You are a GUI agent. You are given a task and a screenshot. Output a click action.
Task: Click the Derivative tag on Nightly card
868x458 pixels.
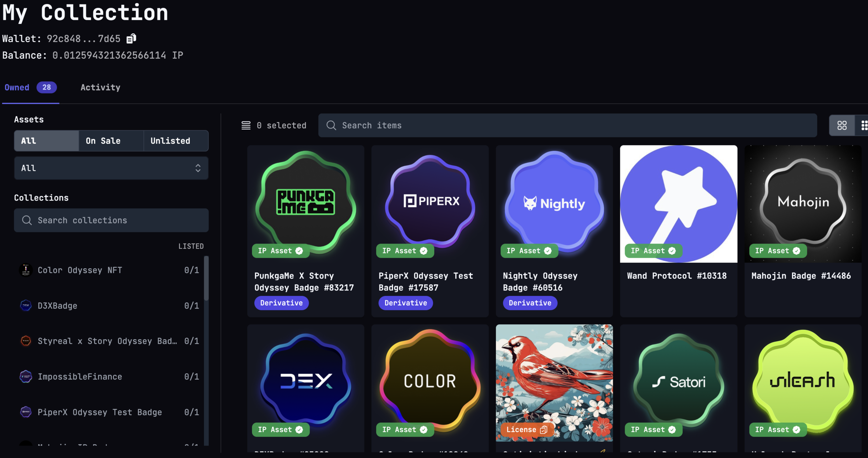(530, 303)
